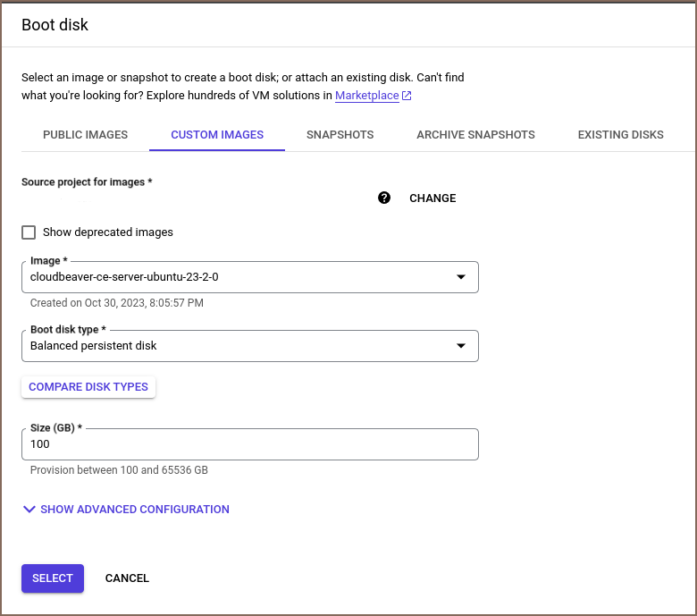Cancel the Boot disk dialog

tap(127, 578)
